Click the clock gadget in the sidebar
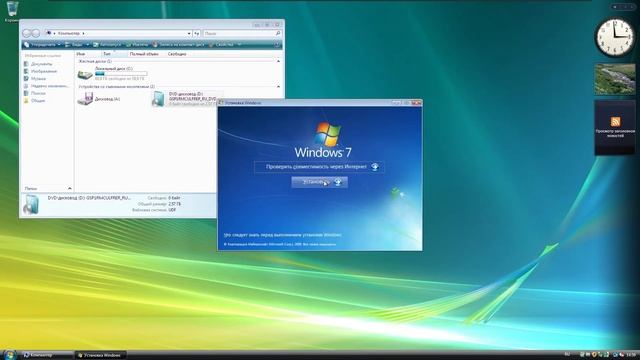The width and height of the screenshot is (640, 360). pyautogui.click(x=615, y=38)
